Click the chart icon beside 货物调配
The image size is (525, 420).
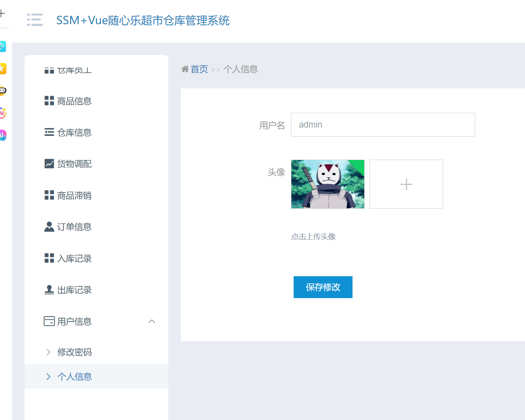tap(49, 163)
